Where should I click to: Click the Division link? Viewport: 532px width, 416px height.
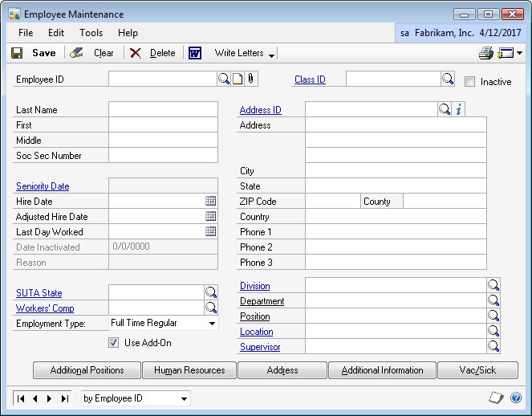255,286
